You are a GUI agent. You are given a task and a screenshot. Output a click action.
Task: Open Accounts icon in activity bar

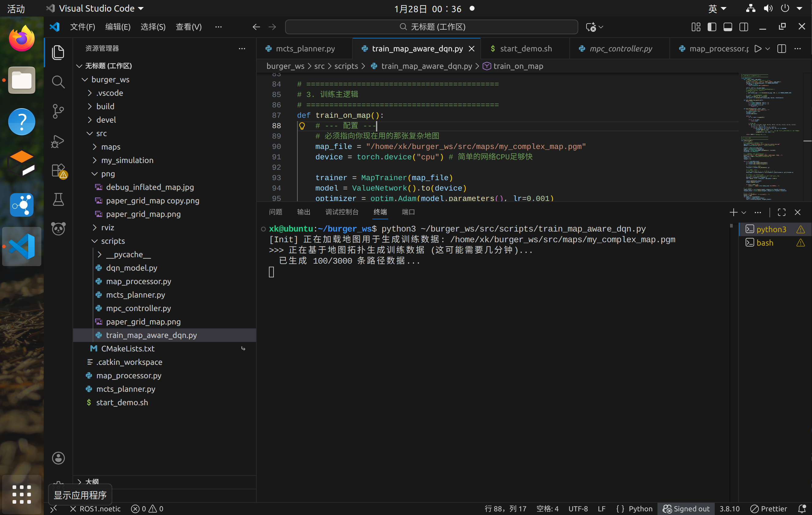click(58, 458)
